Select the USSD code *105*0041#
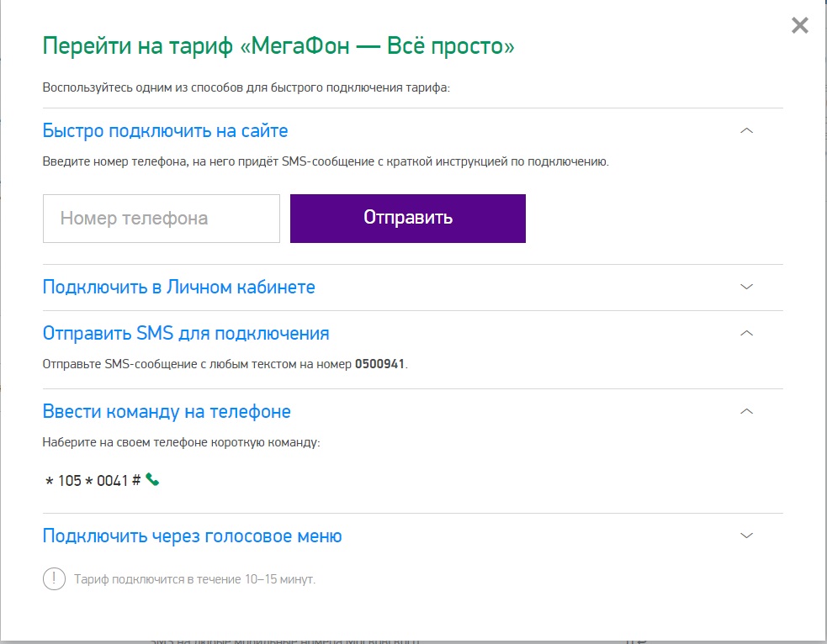This screenshot has height=644, width=827. point(93,479)
